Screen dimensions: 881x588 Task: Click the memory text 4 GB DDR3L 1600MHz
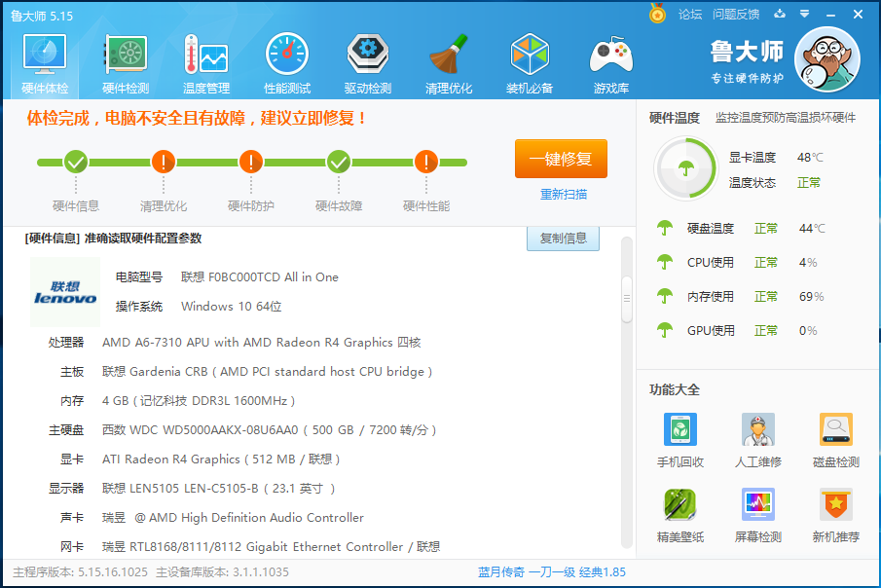pos(199,401)
